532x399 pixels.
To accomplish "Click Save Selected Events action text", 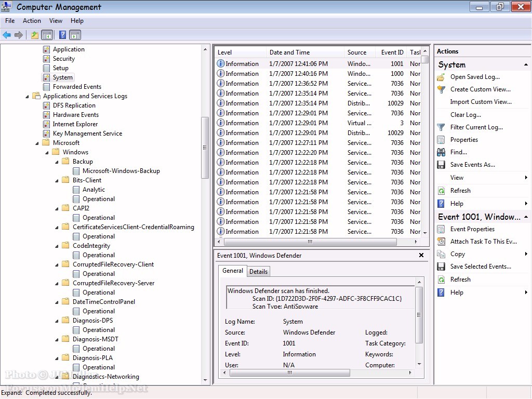I will 481,267.
